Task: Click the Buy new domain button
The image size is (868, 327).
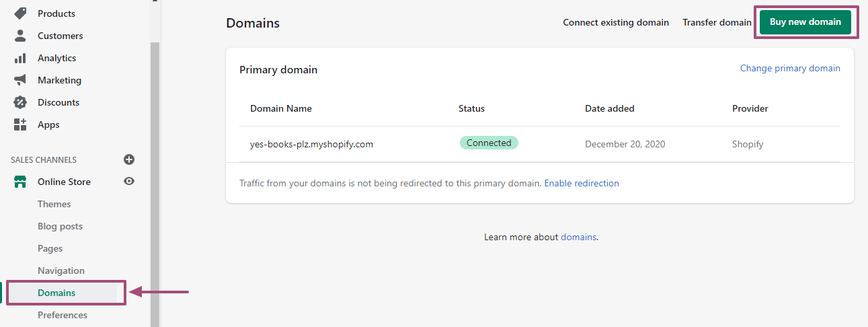Action: tap(805, 22)
